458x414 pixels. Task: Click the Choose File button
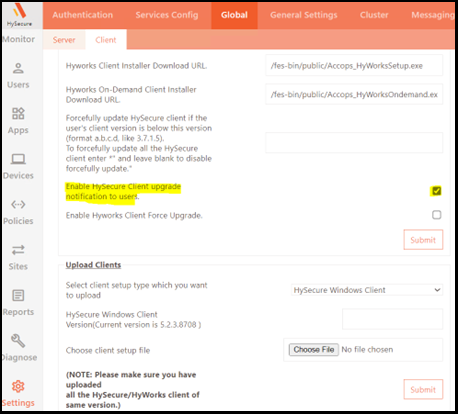[x=314, y=350]
